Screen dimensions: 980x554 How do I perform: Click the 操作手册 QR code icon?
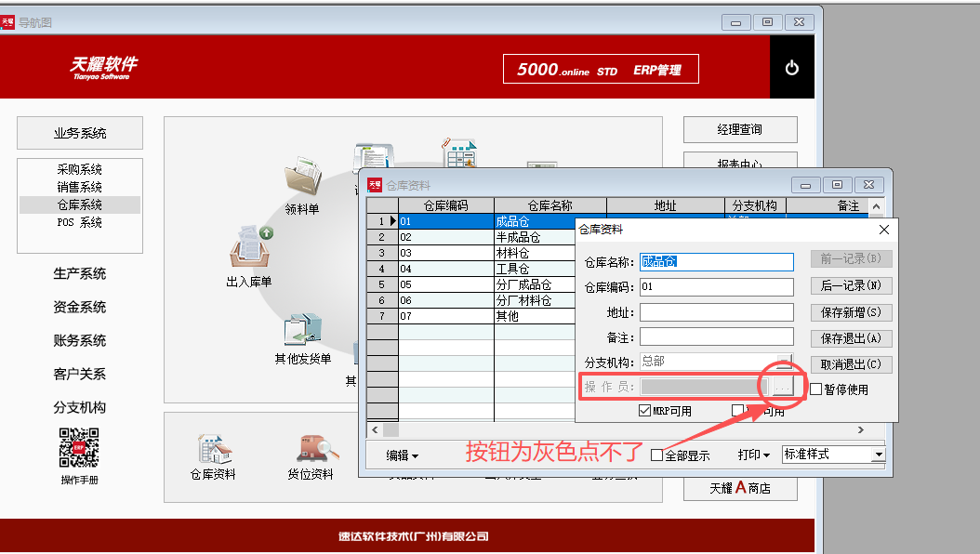point(79,448)
